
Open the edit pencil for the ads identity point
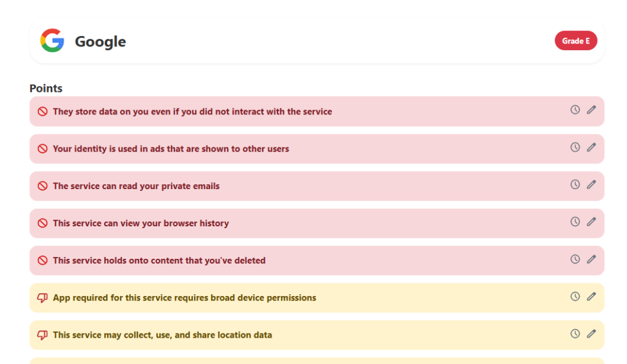[x=591, y=147]
